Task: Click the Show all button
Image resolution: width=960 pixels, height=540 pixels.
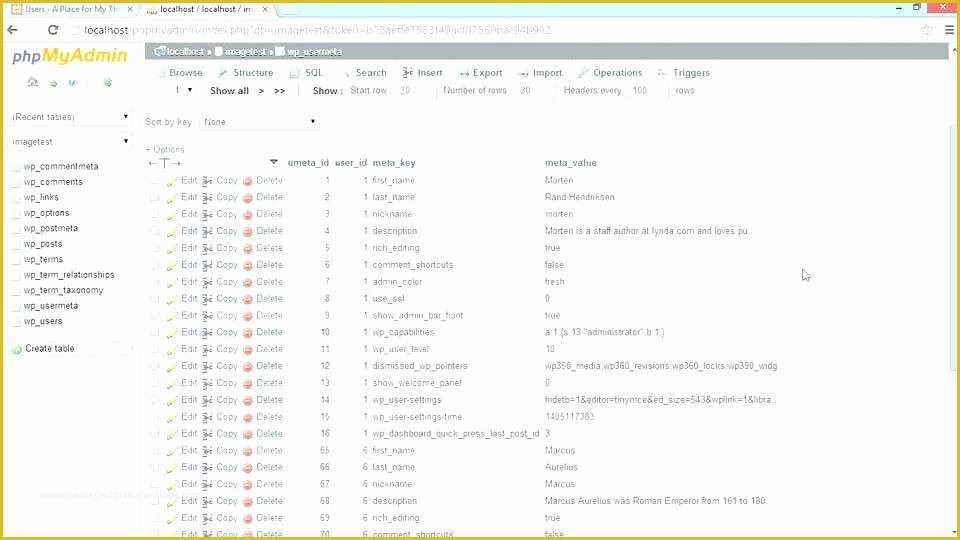Action: click(229, 91)
